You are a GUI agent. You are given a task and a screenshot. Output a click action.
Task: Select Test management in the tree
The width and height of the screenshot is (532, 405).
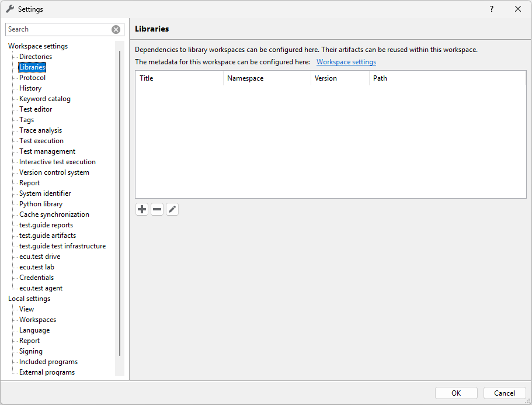(47, 151)
